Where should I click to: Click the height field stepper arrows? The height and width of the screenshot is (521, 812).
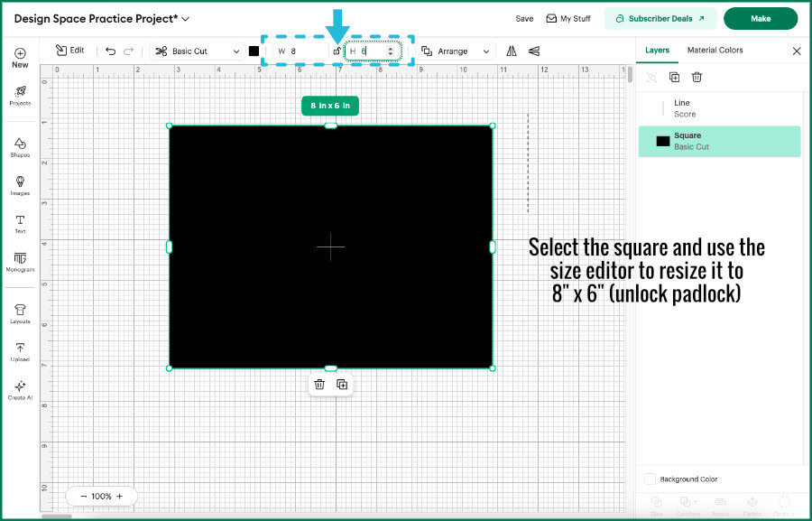[x=391, y=51]
